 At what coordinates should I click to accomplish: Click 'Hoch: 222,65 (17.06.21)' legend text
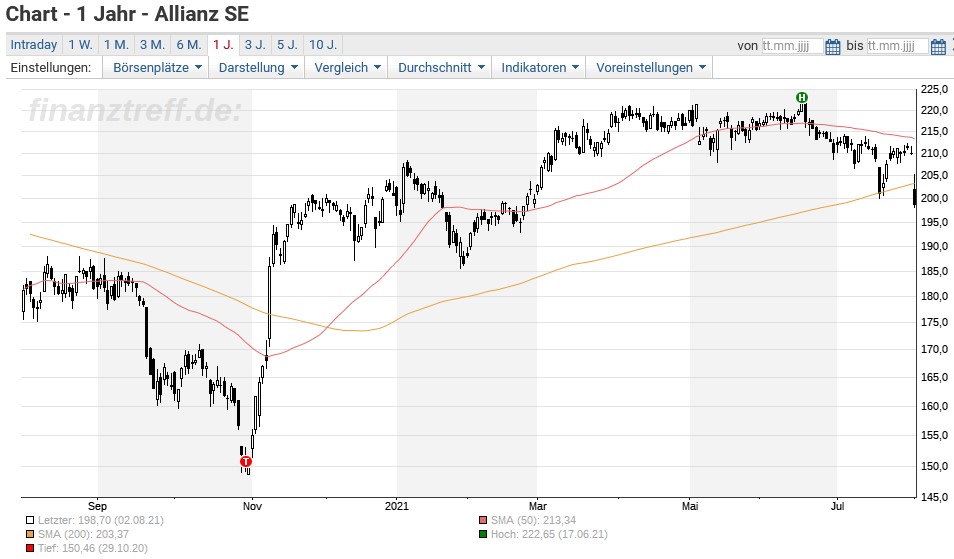pos(549,535)
